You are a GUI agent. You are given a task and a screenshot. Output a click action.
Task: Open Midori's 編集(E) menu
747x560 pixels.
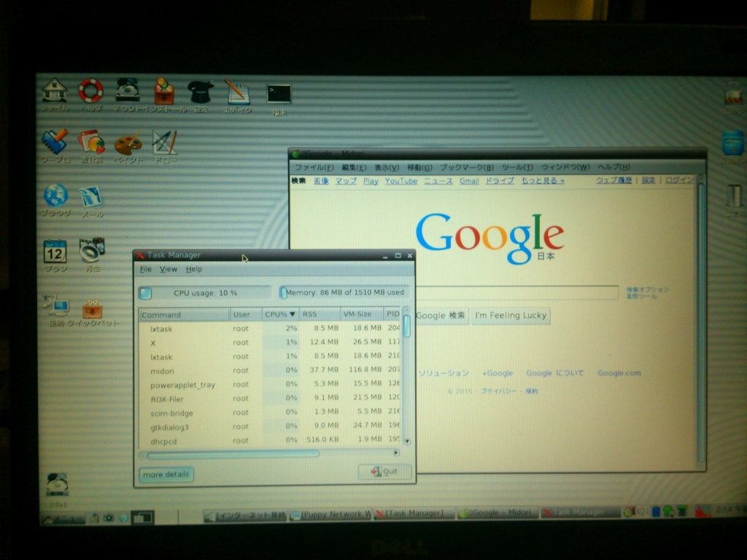[x=354, y=167]
